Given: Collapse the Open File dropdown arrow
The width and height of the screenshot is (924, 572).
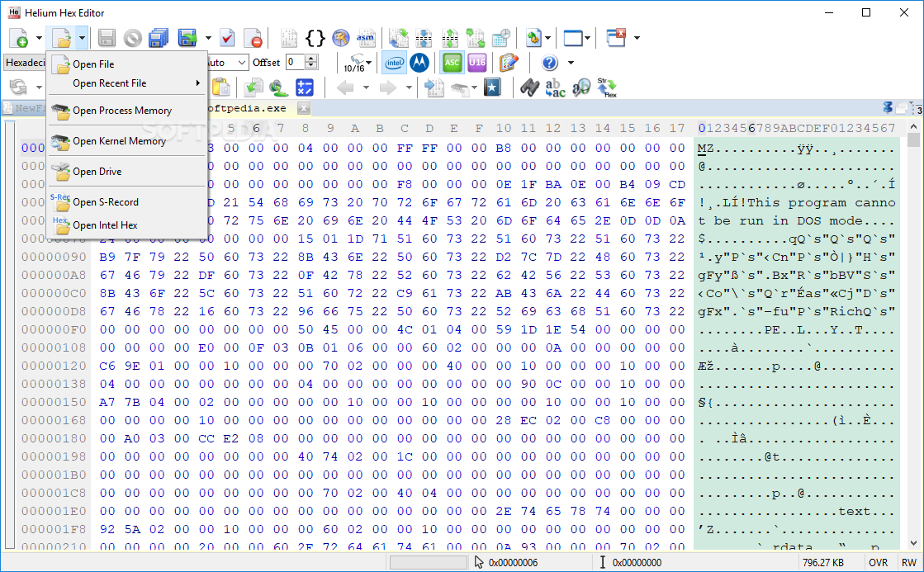Looking at the screenshot, I should 82,38.
